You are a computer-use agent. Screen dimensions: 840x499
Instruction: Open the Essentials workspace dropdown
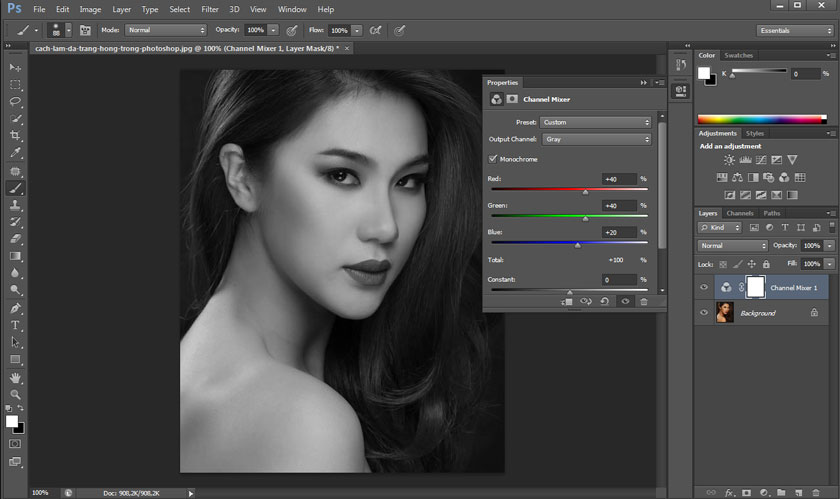pyautogui.click(x=795, y=30)
